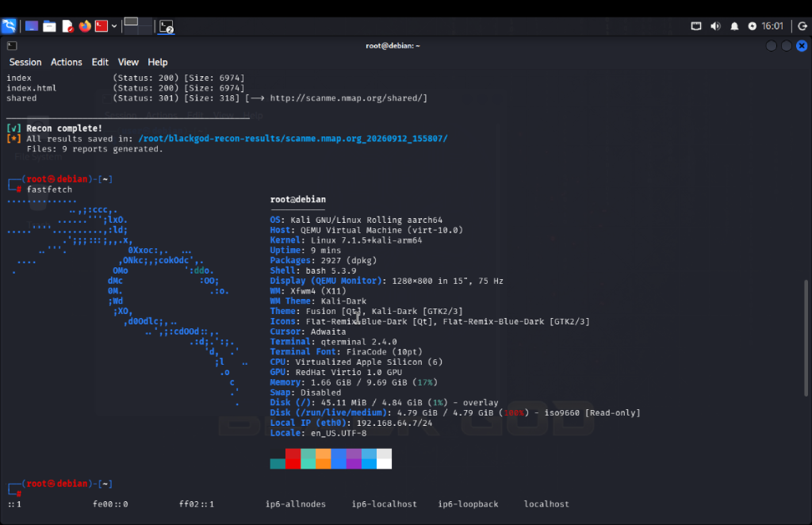Click the 'Terminal: qterminal 2.4.0' line
Viewport: 812px width, 525px height.
point(334,342)
